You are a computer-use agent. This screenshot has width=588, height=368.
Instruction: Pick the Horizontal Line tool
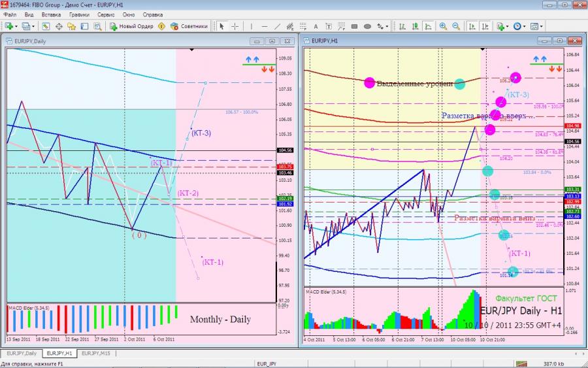click(x=265, y=26)
